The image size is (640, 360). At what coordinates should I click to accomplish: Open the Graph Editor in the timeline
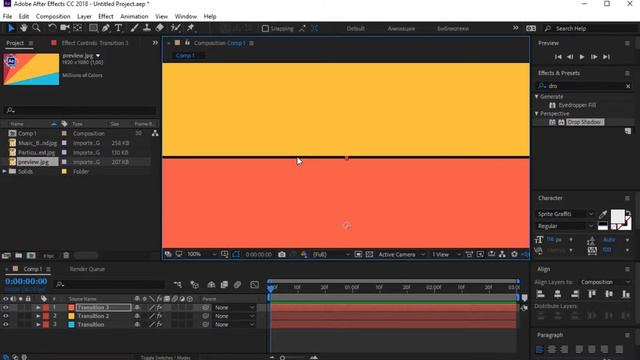click(x=254, y=284)
